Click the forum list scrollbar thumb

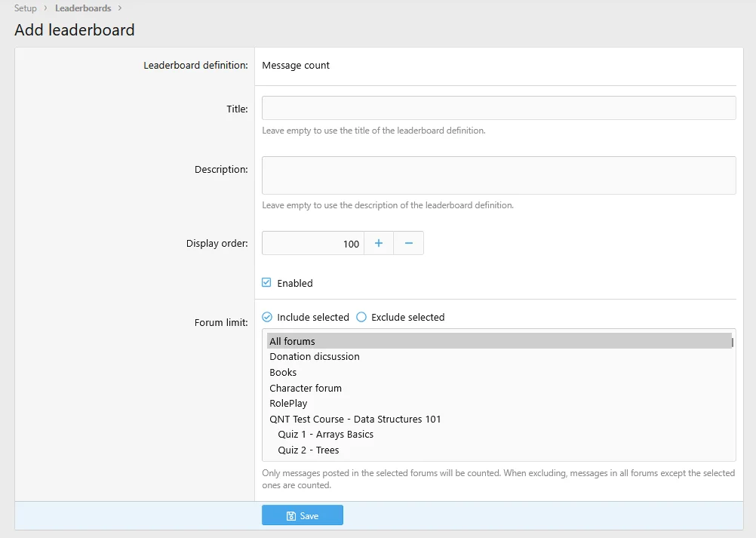[x=733, y=343]
